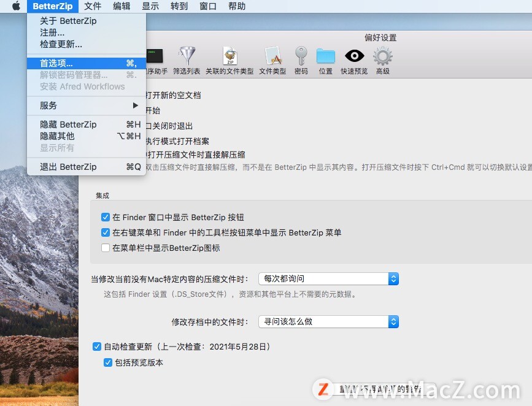Toggle 包括预览版本 checkbox
The width and height of the screenshot is (532, 406).
[108, 362]
